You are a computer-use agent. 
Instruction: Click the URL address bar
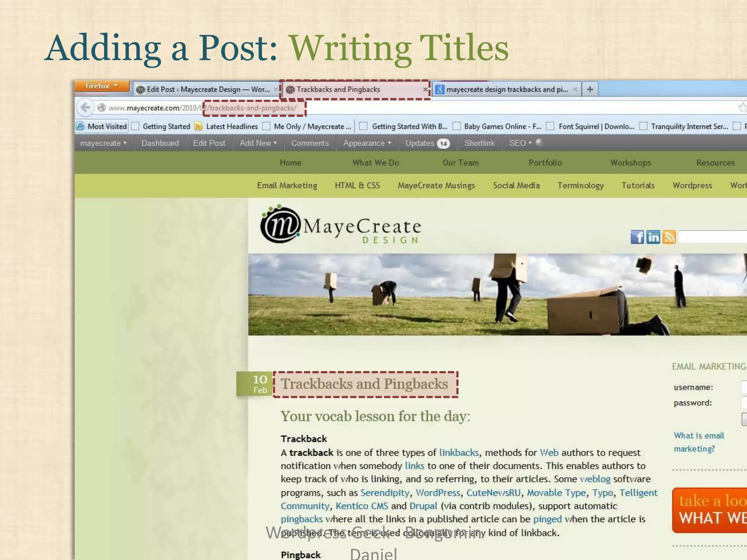[419, 108]
